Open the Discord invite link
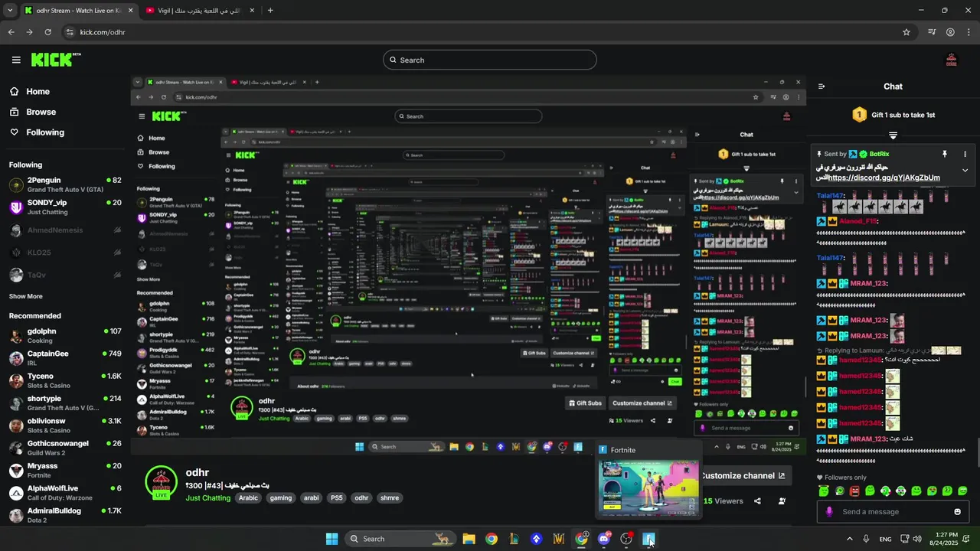The width and height of the screenshot is (980, 551). point(884,178)
